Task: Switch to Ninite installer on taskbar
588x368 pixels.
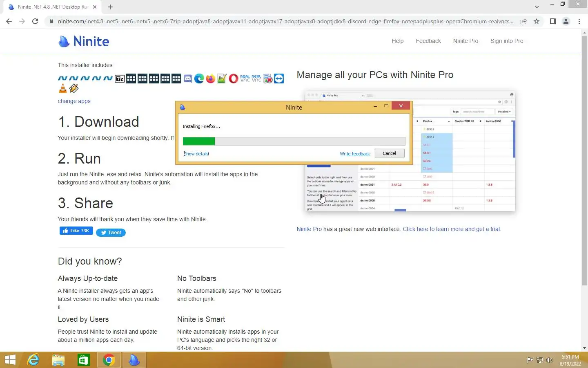Action: [134, 360]
